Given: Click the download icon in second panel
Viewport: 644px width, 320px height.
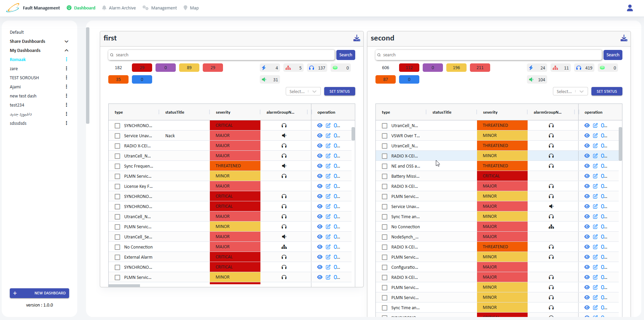Looking at the screenshot, I should tap(624, 38).
